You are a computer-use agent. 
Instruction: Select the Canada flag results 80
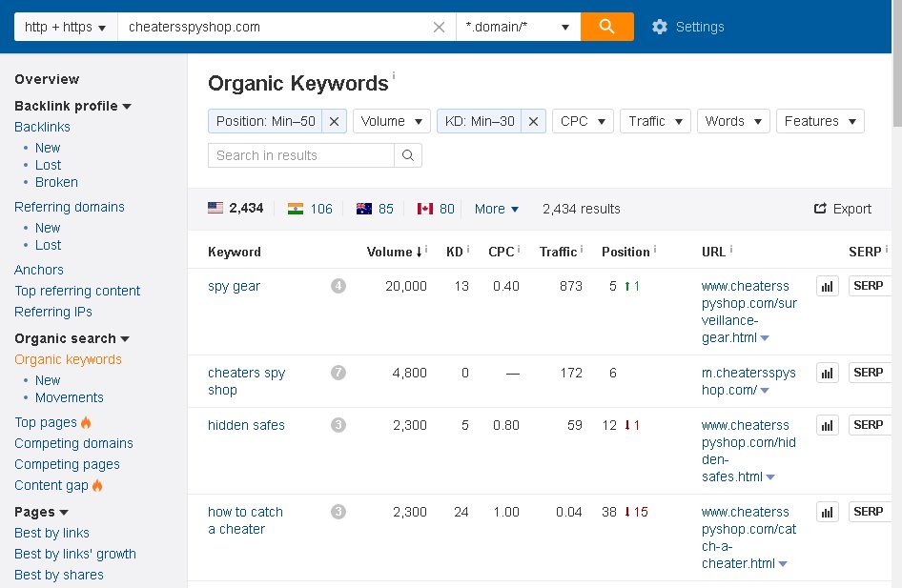coord(436,209)
